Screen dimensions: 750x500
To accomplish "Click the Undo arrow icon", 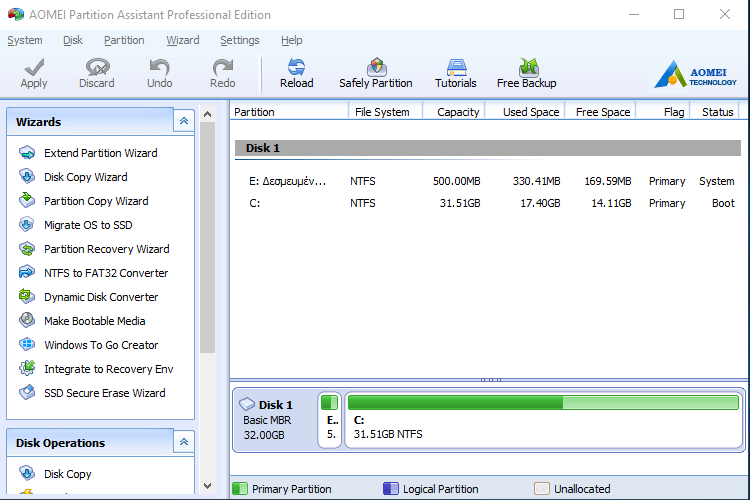I will pos(159,67).
